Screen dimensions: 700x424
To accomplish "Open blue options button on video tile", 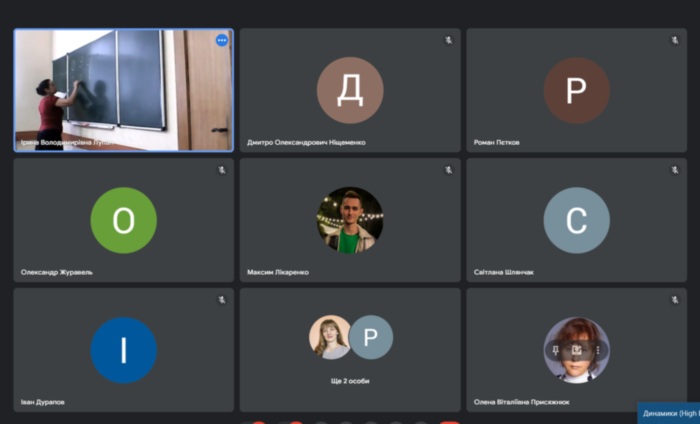I will (222, 40).
